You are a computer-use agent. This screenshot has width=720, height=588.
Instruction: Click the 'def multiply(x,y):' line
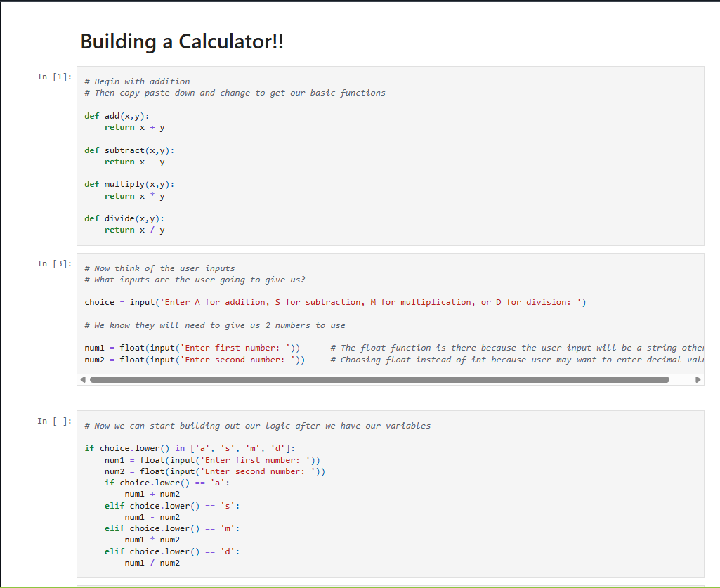pos(129,184)
